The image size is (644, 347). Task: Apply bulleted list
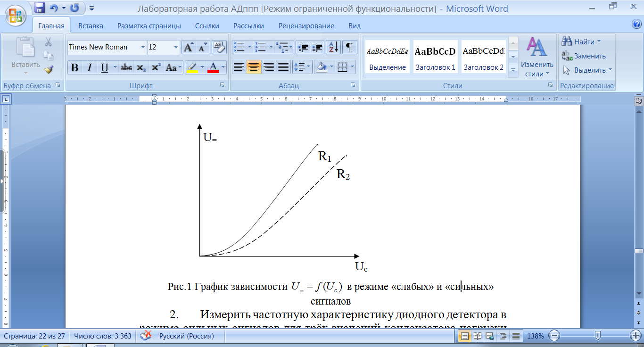239,47
